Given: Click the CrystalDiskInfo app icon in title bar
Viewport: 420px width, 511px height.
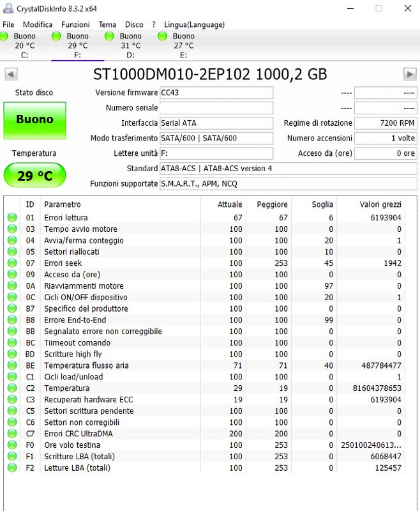Looking at the screenshot, I should tap(8, 8).
